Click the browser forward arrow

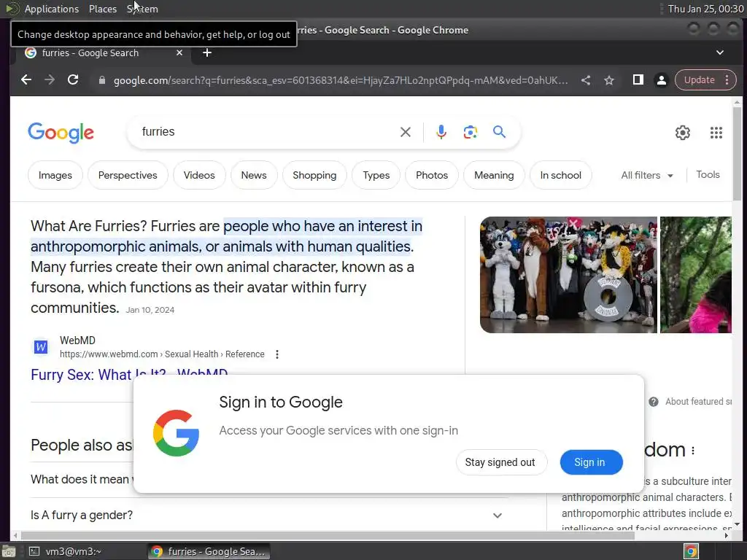pos(50,80)
